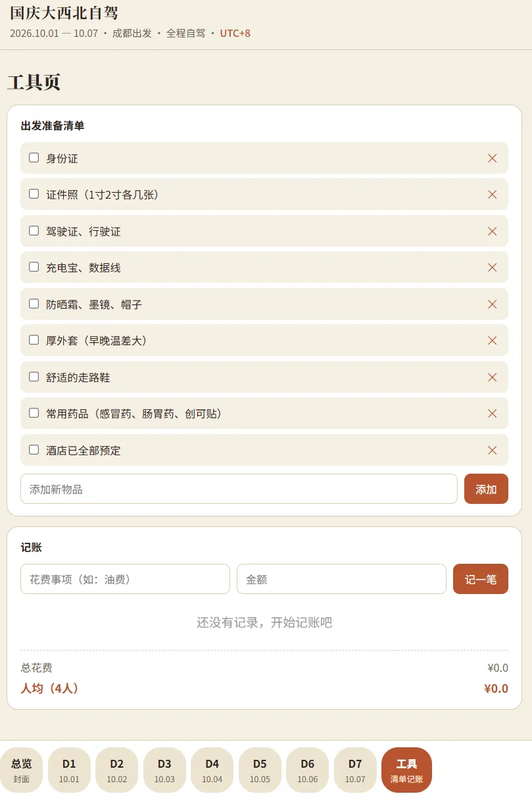The width and height of the screenshot is (532, 796).
Task: Click the 金额 amount field
Action: coord(341,579)
